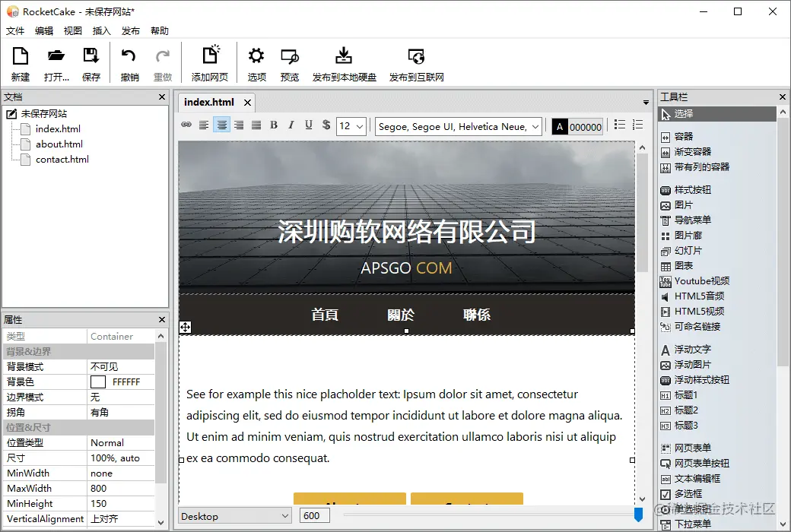Screen dimensions: 791x532
Task: Activate the 选择 selection tool
Action: 716,114
